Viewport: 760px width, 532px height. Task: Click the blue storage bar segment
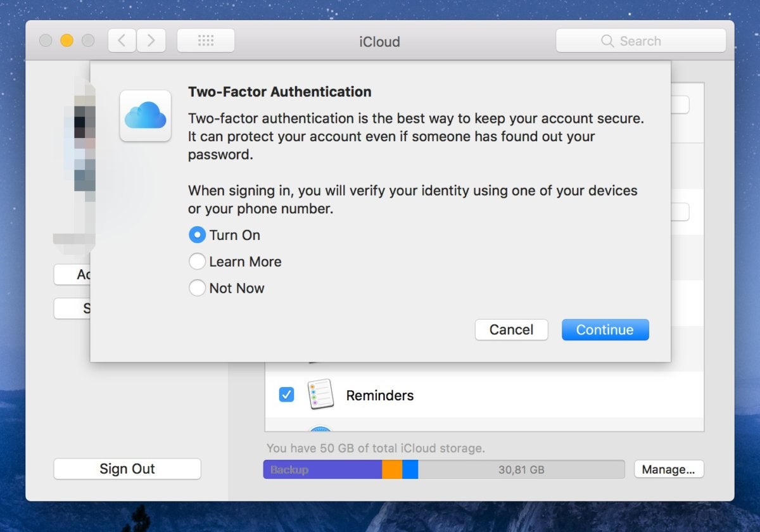tap(410, 469)
